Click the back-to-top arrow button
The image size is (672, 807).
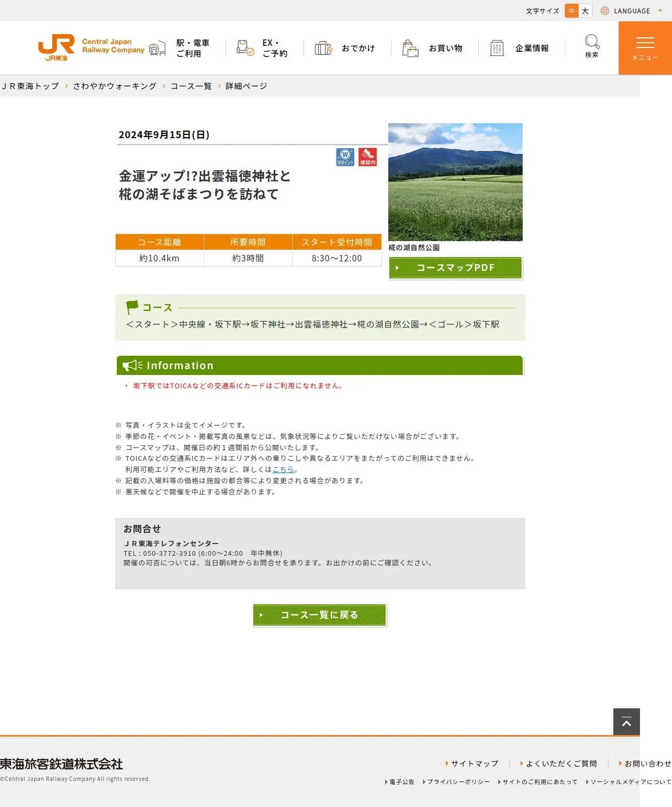pyautogui.click(x=627, y=722)
